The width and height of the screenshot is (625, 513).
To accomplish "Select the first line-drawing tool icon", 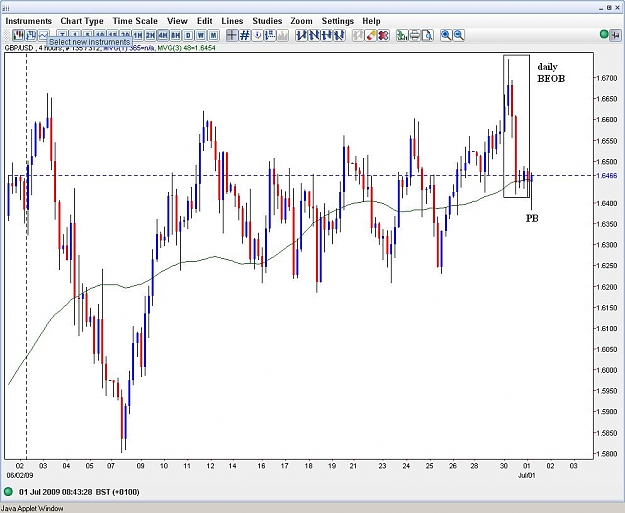I will tap(301, 35).
